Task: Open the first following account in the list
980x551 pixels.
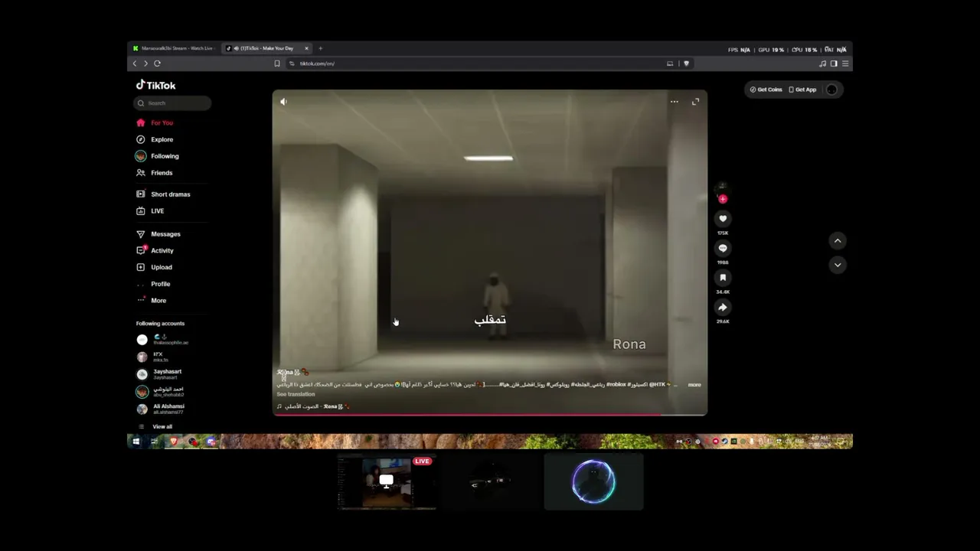Action: (x=162, y=339)
